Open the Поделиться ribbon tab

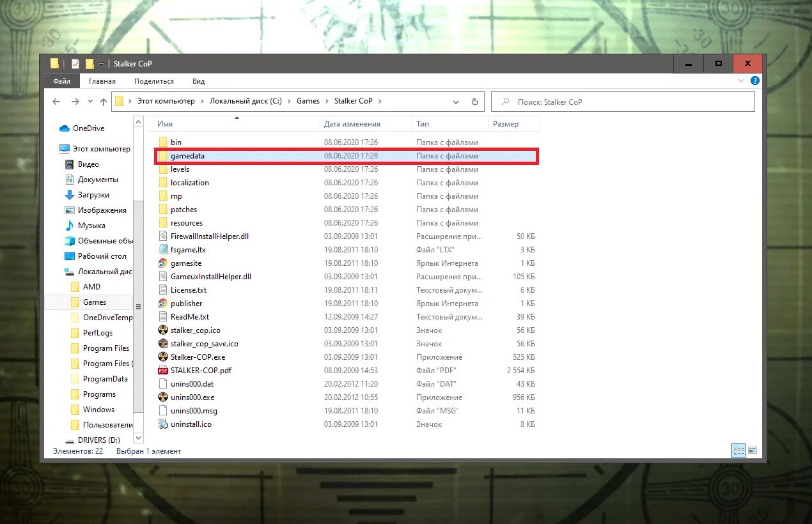click(154, 81)
